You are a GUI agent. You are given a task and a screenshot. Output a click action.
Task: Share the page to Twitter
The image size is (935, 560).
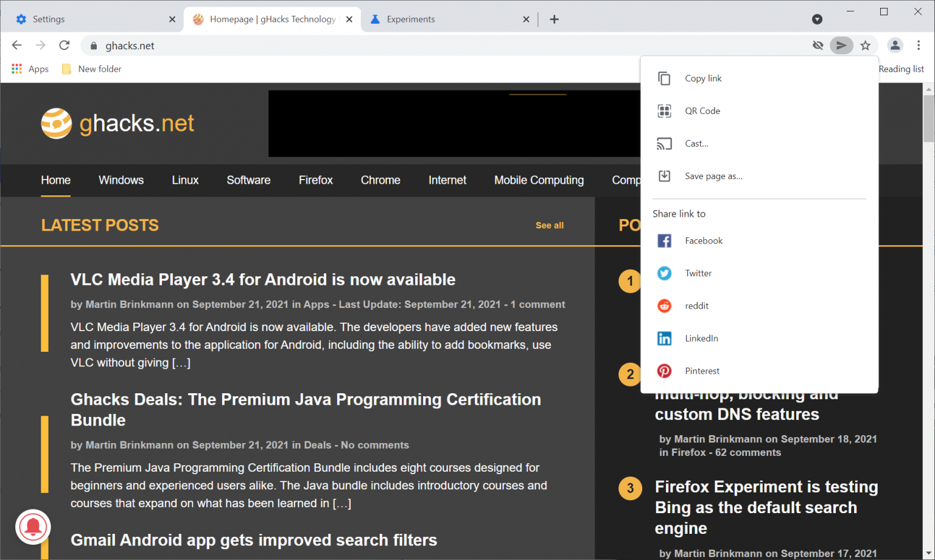(x=664, y=273)
